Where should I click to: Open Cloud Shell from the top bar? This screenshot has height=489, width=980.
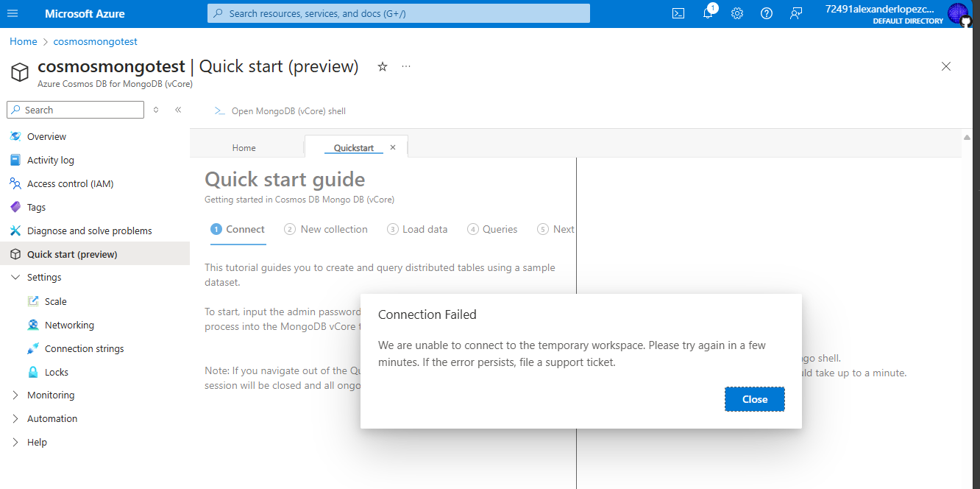[678, 13]
